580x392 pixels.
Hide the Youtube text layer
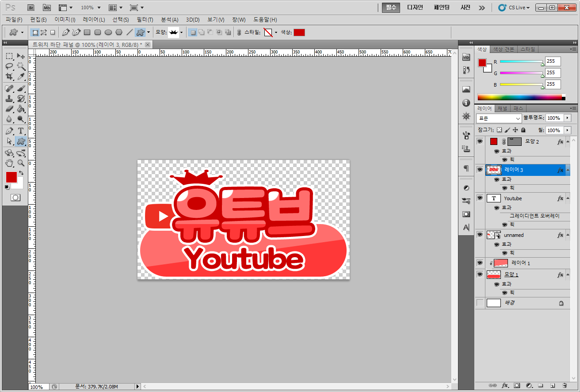pyautogui.click(x=480, y=198)
